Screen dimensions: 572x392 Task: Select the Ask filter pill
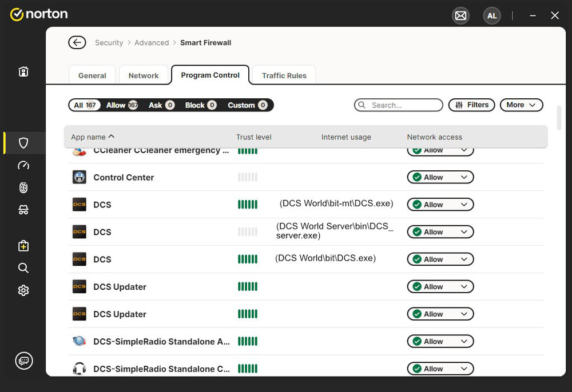coord(161,105)
